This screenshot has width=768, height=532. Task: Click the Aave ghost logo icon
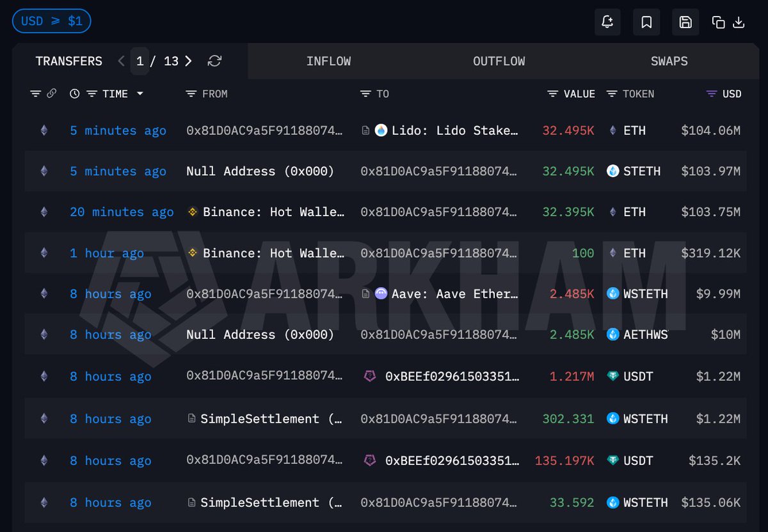point(381,294)
